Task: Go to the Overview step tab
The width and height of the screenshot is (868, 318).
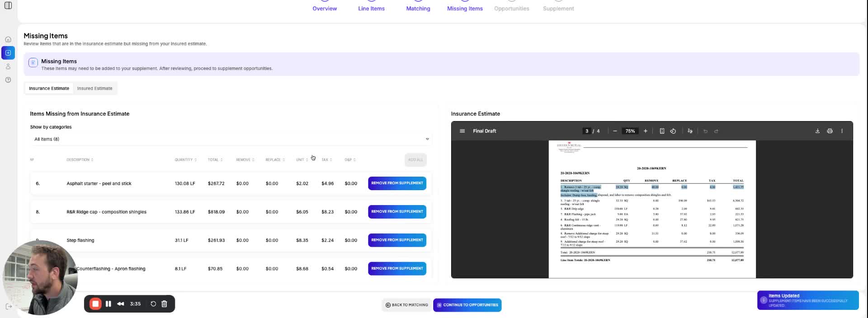Action: pos(325,9)
